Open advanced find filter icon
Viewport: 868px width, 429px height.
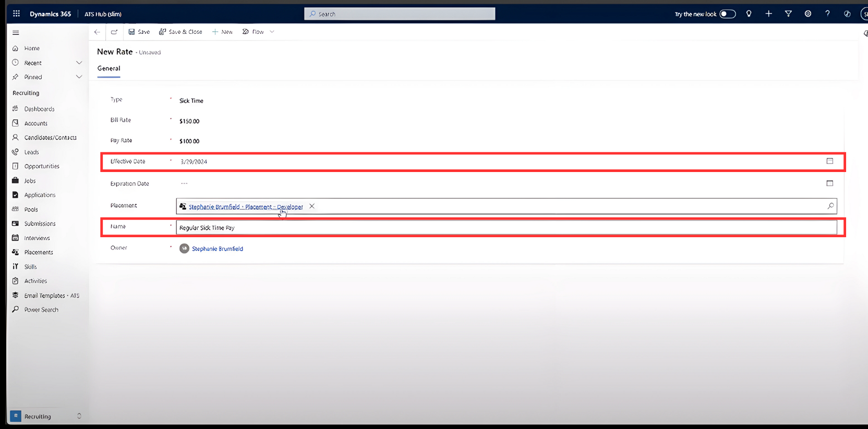tap(788, 14)
